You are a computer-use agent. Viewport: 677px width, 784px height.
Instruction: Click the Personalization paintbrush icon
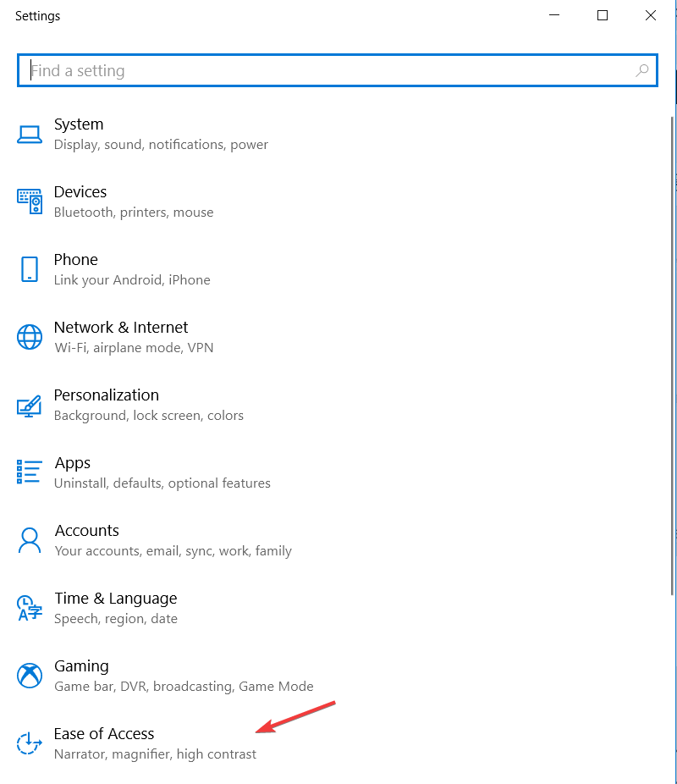[x=30, y=406]
